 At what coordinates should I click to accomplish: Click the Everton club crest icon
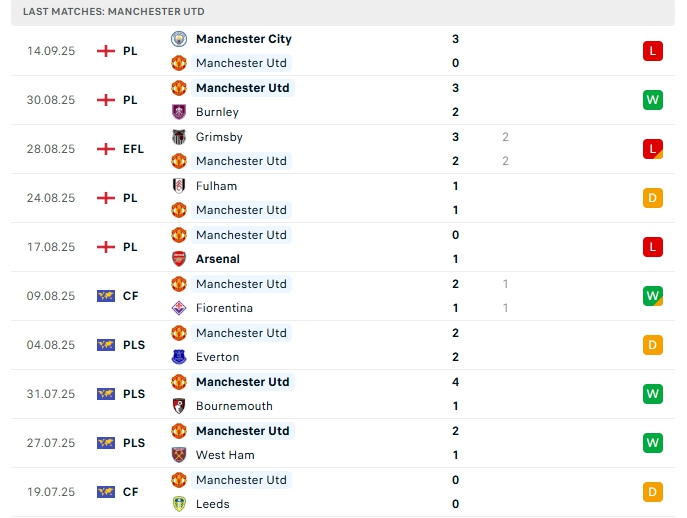179,357
